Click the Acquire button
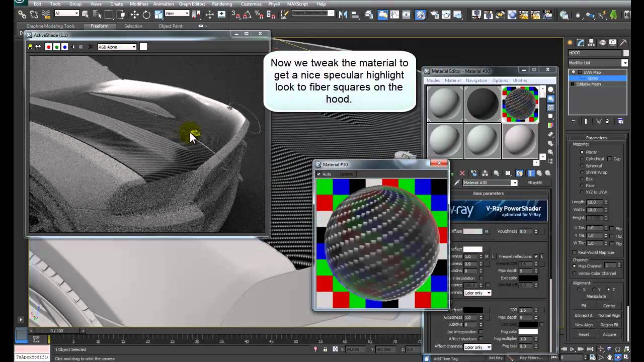The width and height of the screenshot is (644, 362). click(609, 334)
